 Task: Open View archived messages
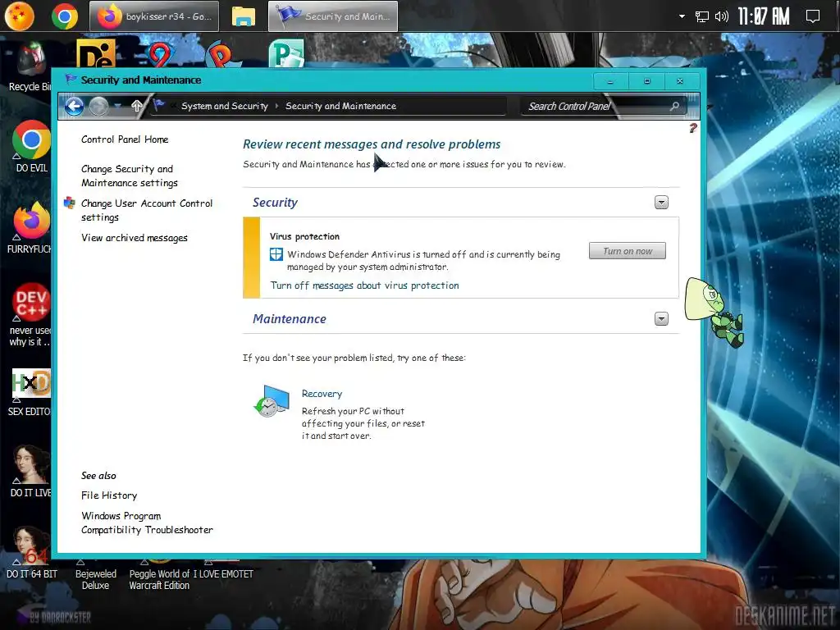[x=135, y=238]
